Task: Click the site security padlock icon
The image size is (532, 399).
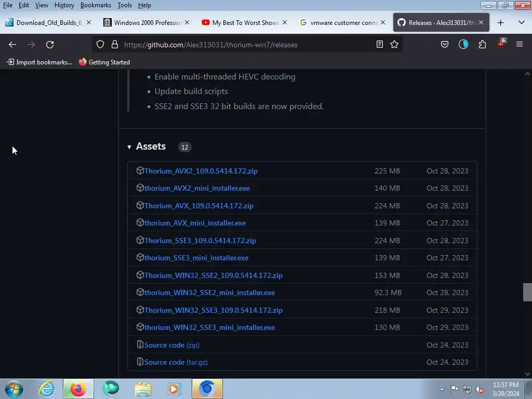Action: [x=115, y=45]
